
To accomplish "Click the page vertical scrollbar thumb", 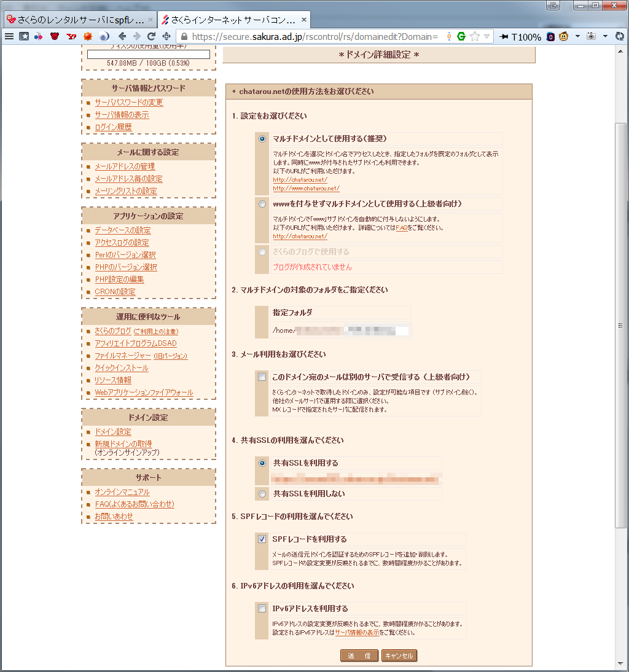I will point(620,326).
